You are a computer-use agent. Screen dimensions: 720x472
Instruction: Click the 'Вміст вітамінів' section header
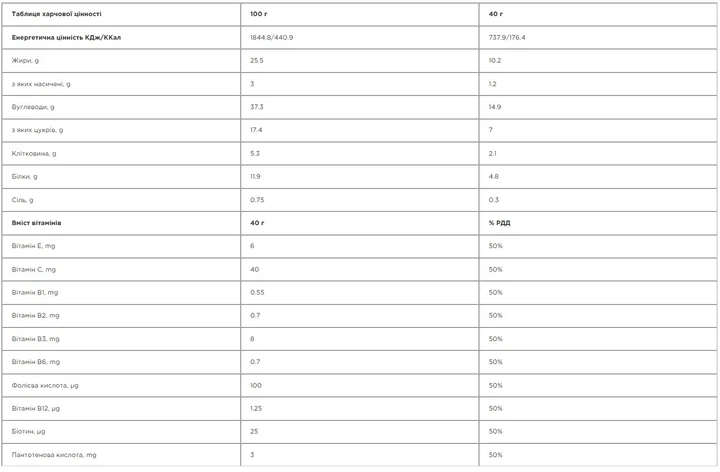click(x=36, y=223)
